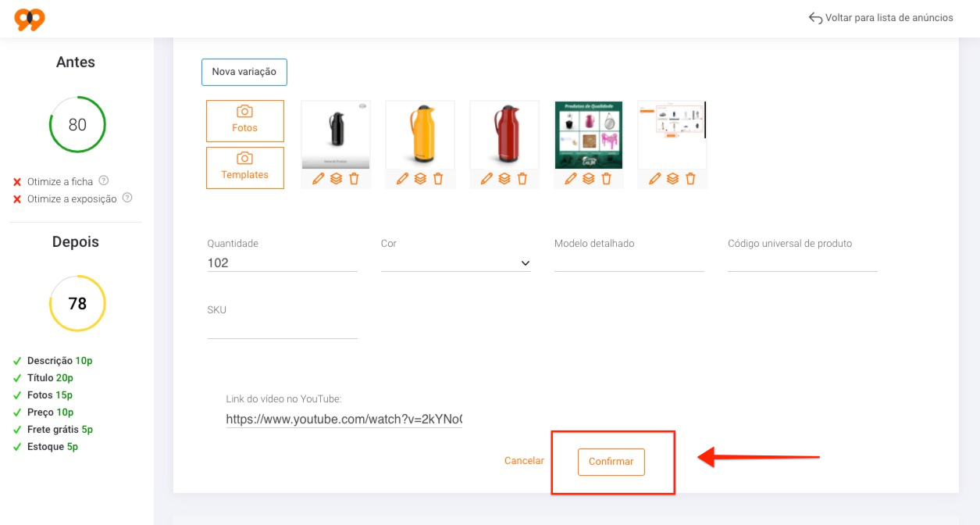Delete the black thermos photo

[x=354, y=178]
